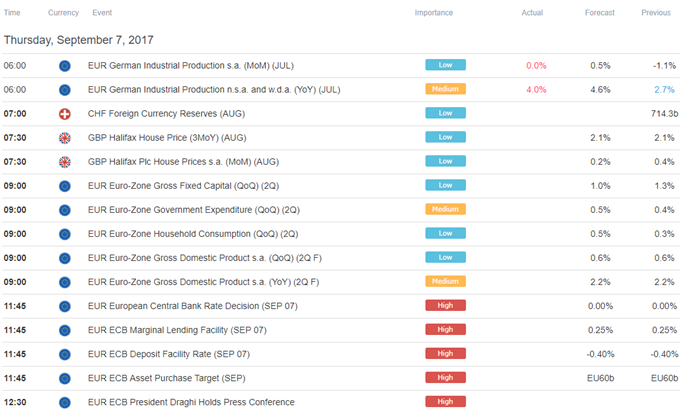Open EUR European Central Bank Rate Decision event
Screen dimensions: 680x412
pyautogui.click(x=193, y=306)
